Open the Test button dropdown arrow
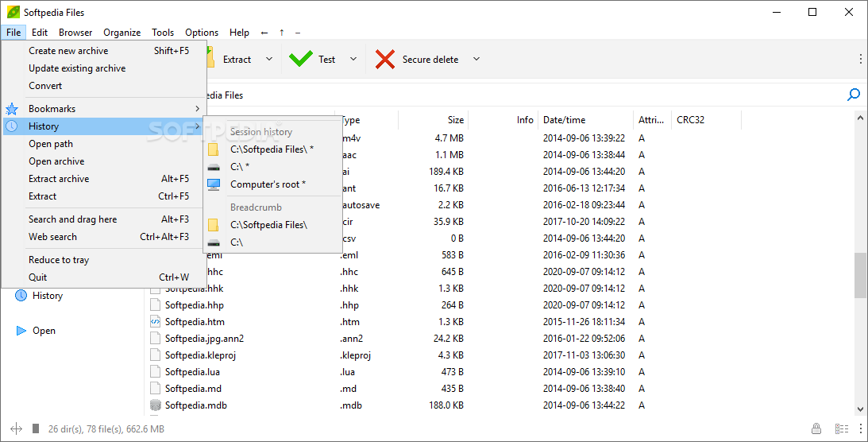This screenshot has width=868, height=442. tap(353, 59)
